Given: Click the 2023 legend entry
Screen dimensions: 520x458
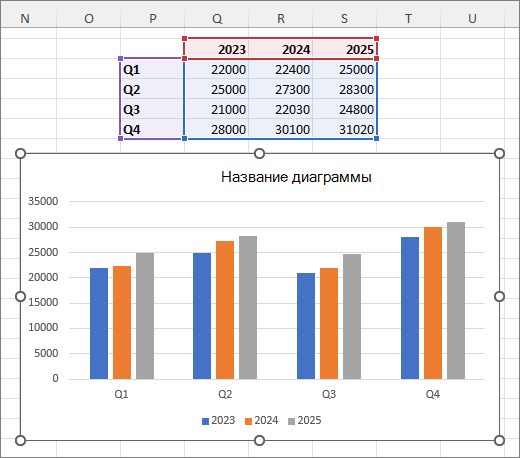Looking at the screenshot, I should (x=218, y=420).
